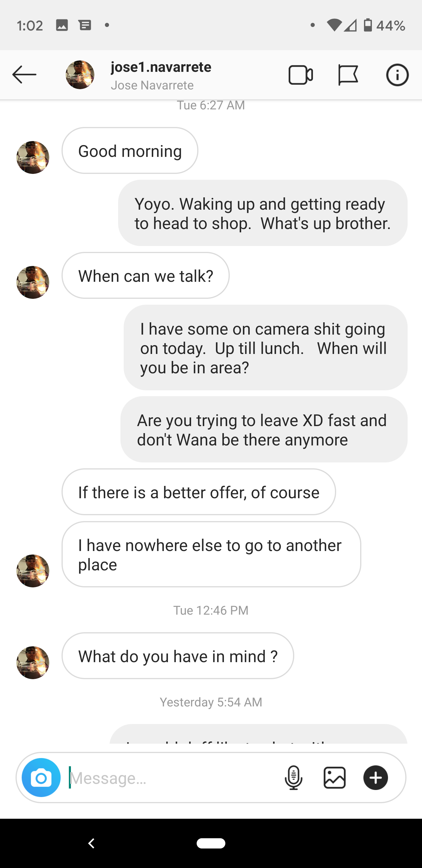The height and width of the screenshot is (868, 422).
Task: Open the photo gallery picker icon
Action: pyautogui.click(x=334, y=777)
